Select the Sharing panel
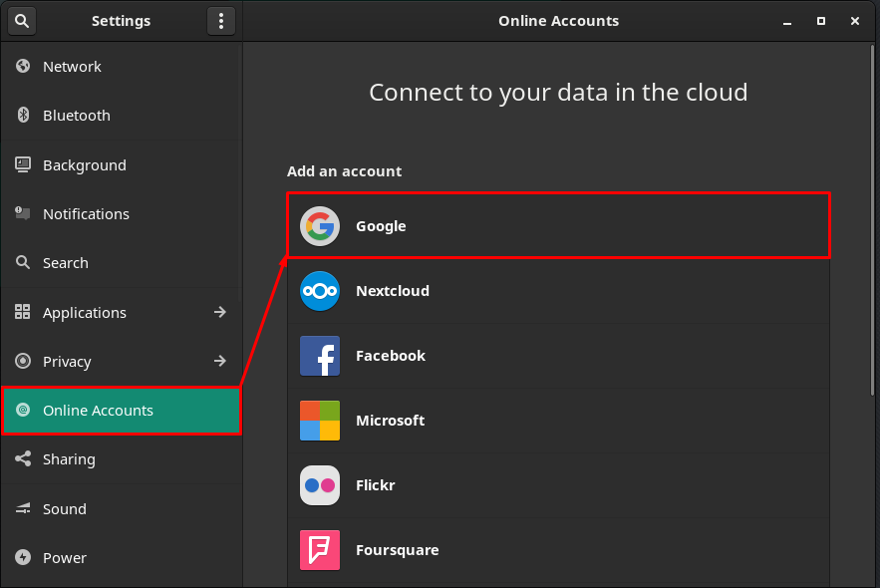 coord(122,459)
